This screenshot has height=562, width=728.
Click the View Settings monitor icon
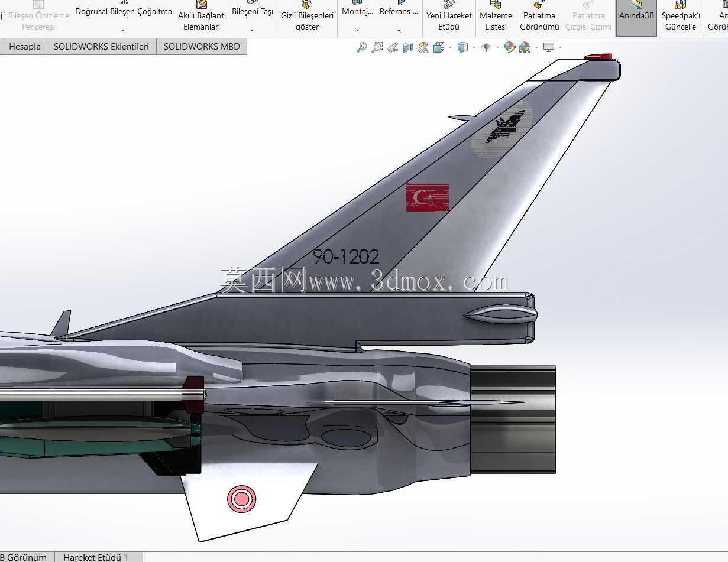coord(549,47)
